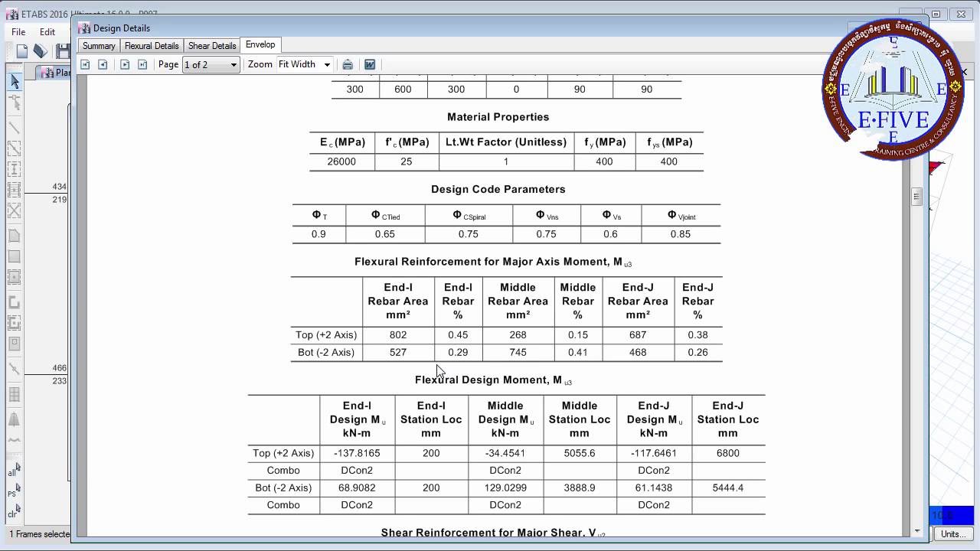Click the End-J top rebar area 687

(638, 334)
